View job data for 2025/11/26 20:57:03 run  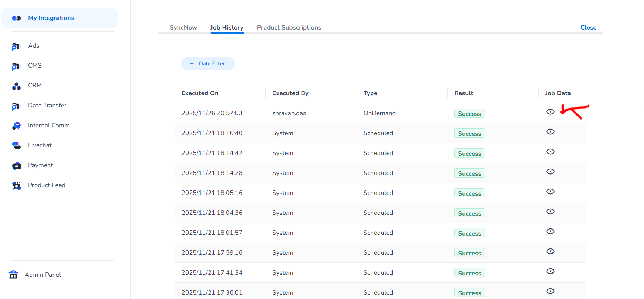550,112
